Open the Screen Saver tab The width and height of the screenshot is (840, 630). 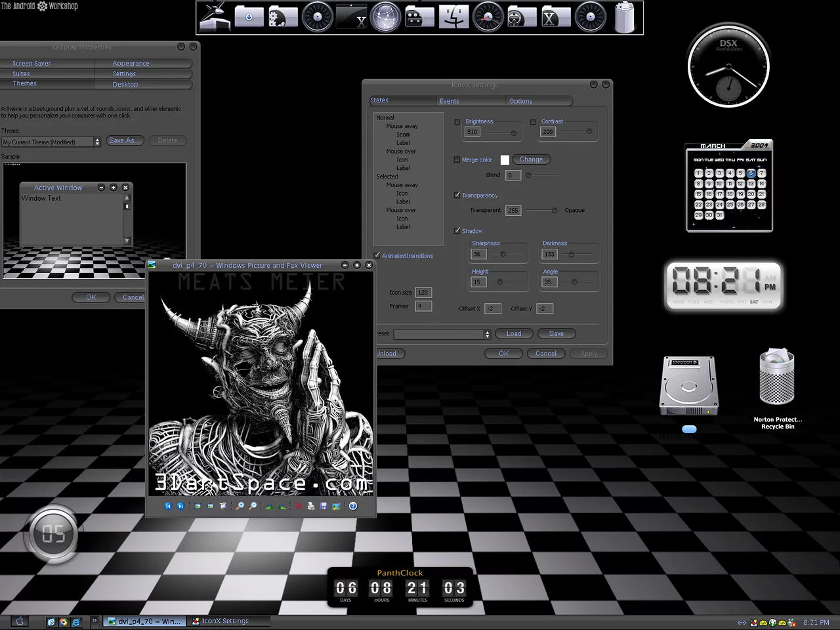pyautogui.click(x=31, y=64)
